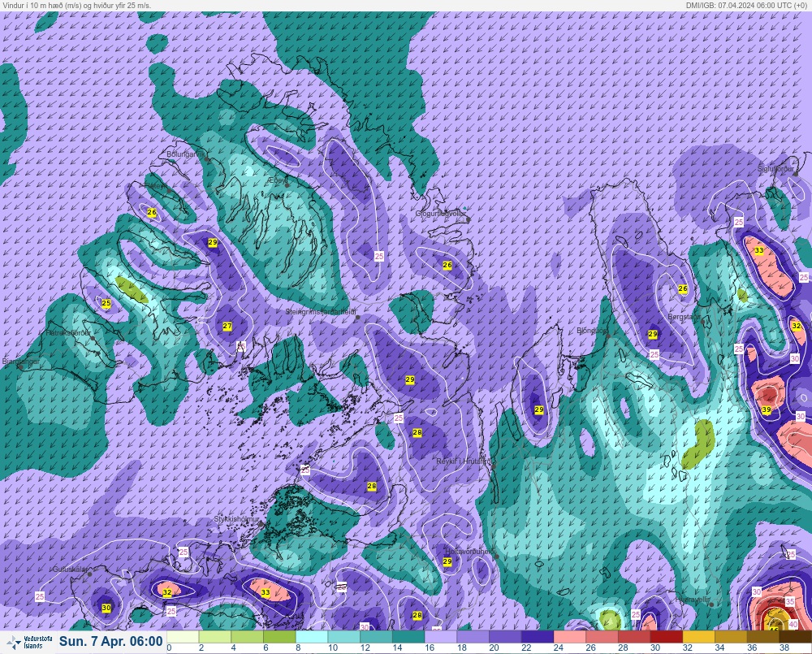Click the gust value 26 below Gjögurflugvöllur
The height and width of the screenshot is (654, 812).
pyautogui.click(x=447, y=265)
